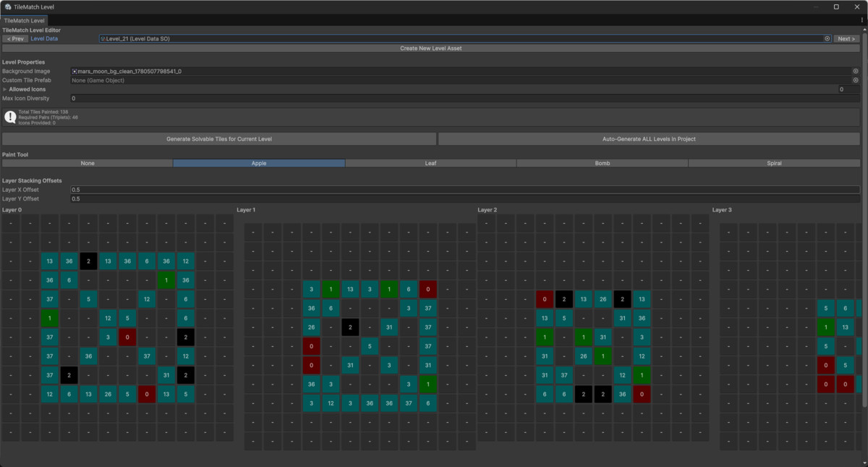Select the Apple paint tool
This screenshot has width=868, height=467.
click(259, 163)
